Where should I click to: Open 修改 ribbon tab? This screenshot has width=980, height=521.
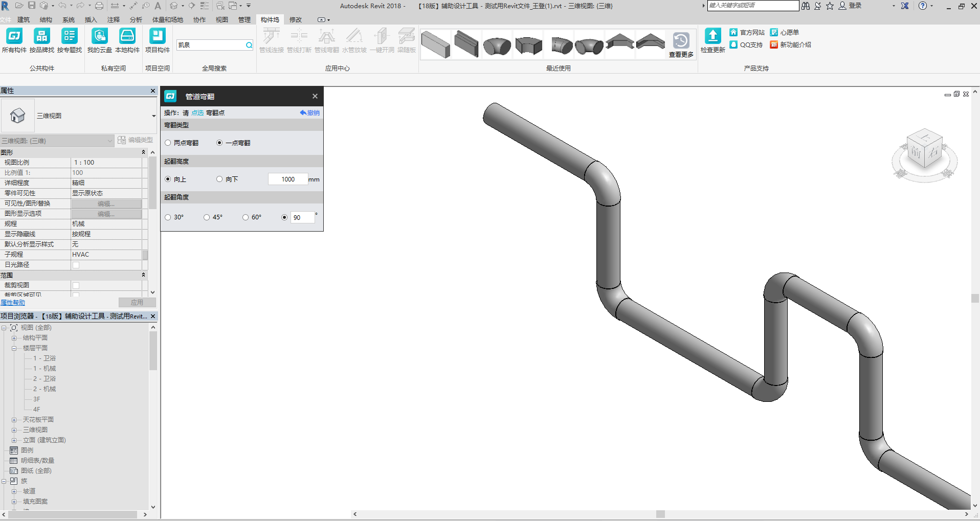[296, 19]
